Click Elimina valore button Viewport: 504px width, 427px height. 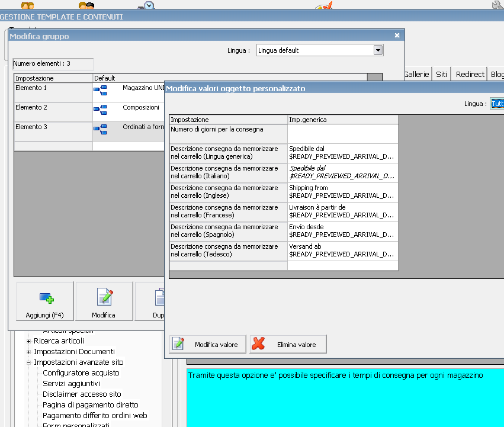[288, 344]
